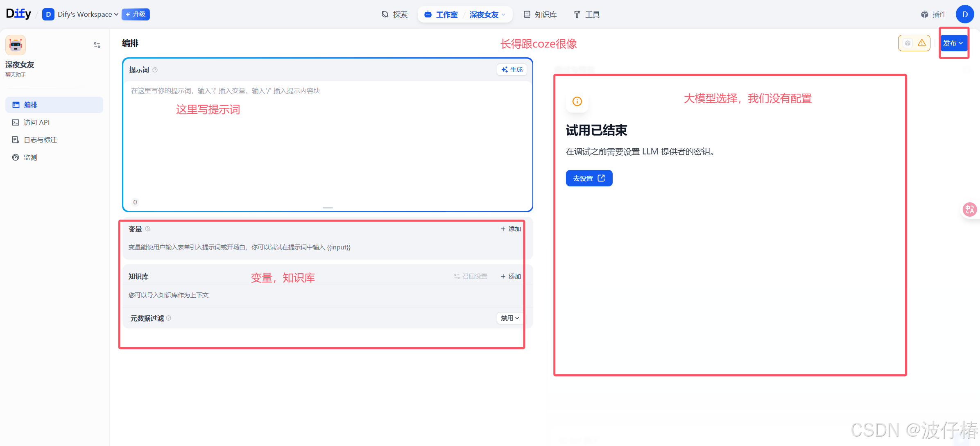Screen dimensions: 980x446
Task: Click the Dify logo
Action: pos(18,14)
